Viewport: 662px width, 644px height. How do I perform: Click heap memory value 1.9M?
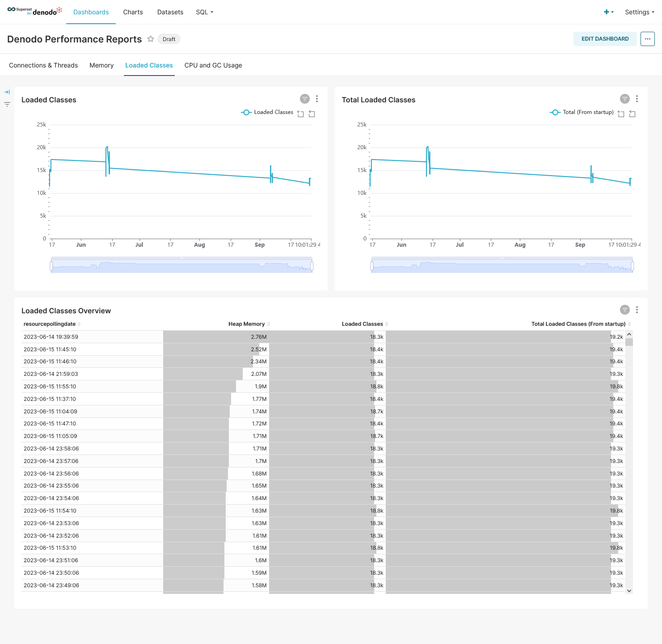click(x=261, y=387)
